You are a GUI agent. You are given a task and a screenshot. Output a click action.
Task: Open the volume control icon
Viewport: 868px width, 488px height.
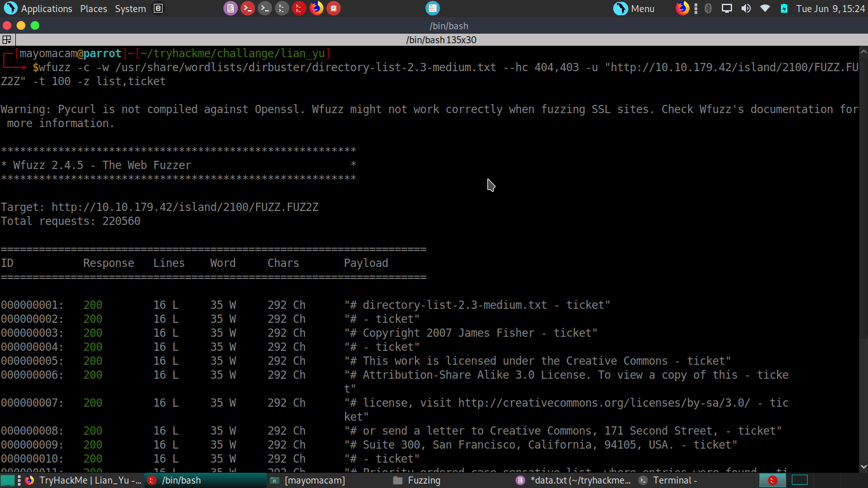point(746,8)
